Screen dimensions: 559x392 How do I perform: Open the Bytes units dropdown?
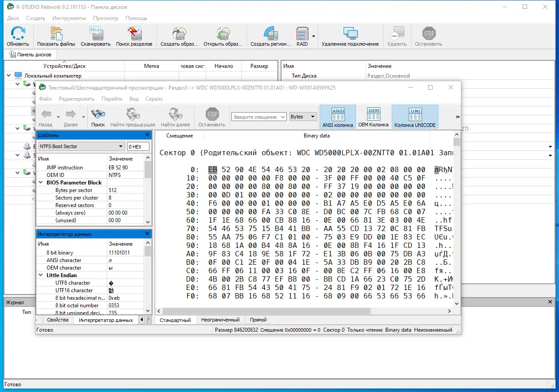click(313, 117)
